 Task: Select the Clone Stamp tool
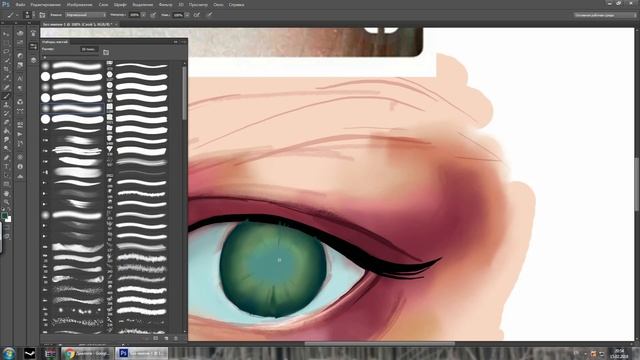7,105
